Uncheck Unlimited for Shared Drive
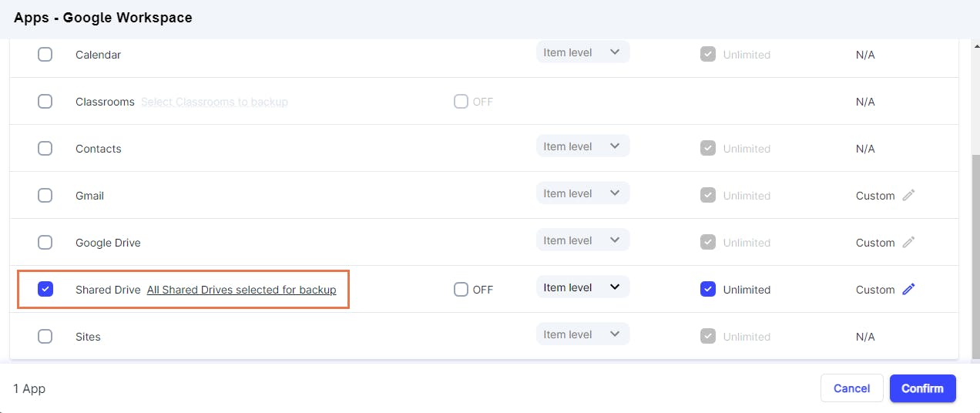Image resolution: width=980 pixels, height=413 pixels. (708, 290)
